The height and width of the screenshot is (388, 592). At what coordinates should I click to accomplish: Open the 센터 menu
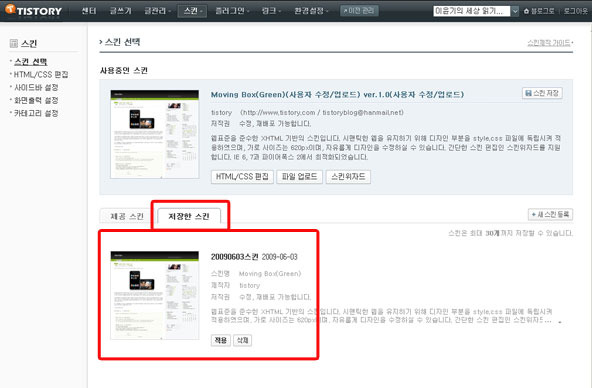click(89, 11)
